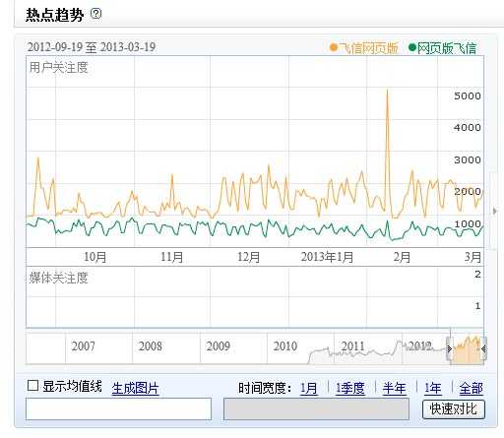Click the 网页版飞信 legend label

point(447,48)
